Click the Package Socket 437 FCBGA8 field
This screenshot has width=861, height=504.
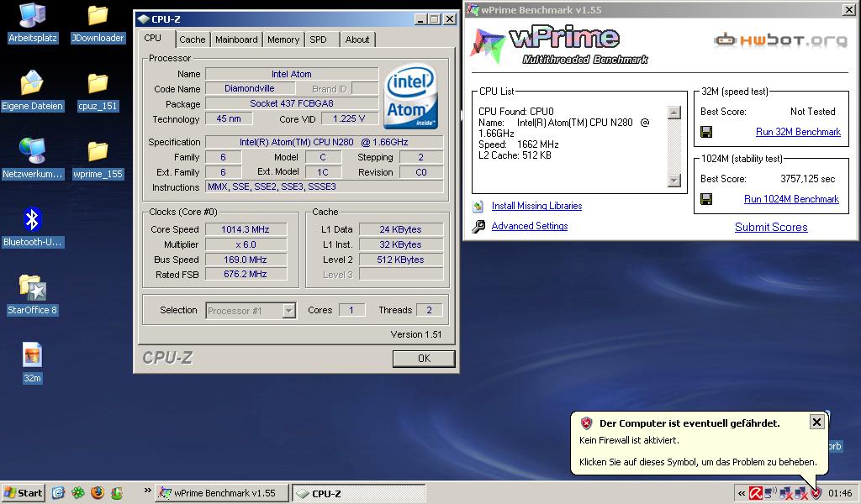(x=292, y=103)
